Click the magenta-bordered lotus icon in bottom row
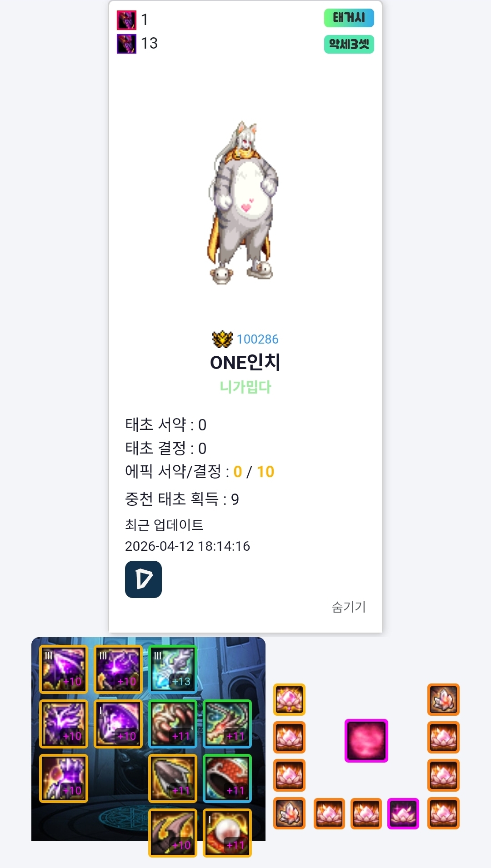The image size is (491, 868). coord(403,813)
